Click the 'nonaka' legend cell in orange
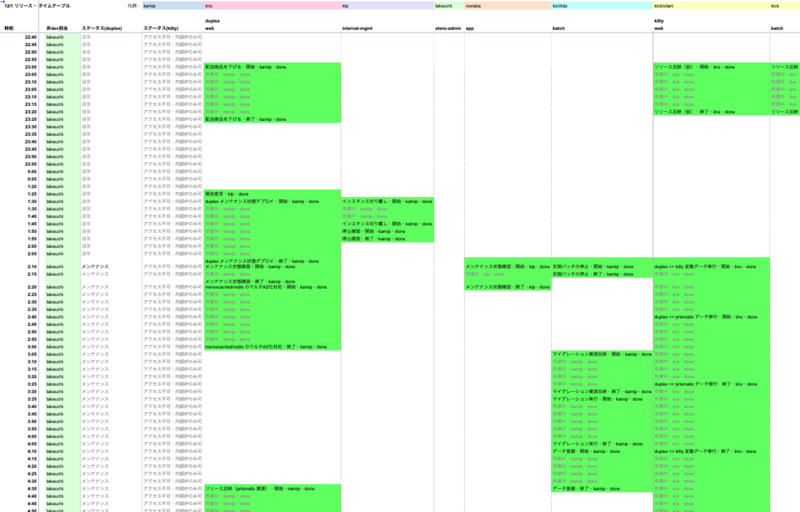Viewport: 800px width, 512px height. (508, 6)
